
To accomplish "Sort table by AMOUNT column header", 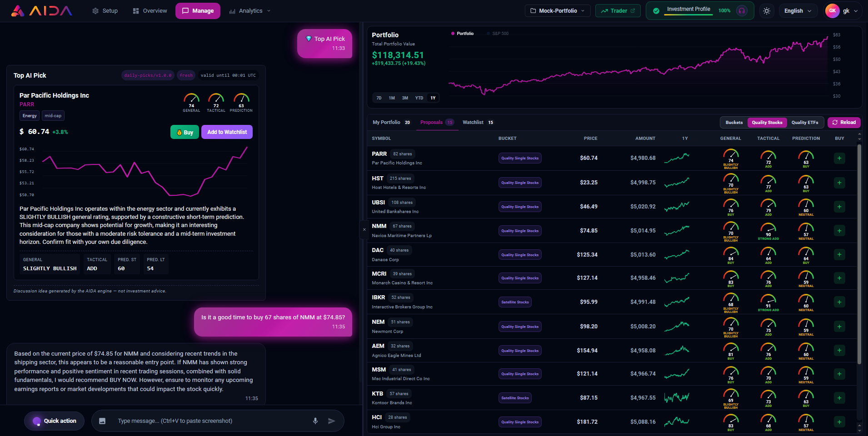I will pos(645,139).
